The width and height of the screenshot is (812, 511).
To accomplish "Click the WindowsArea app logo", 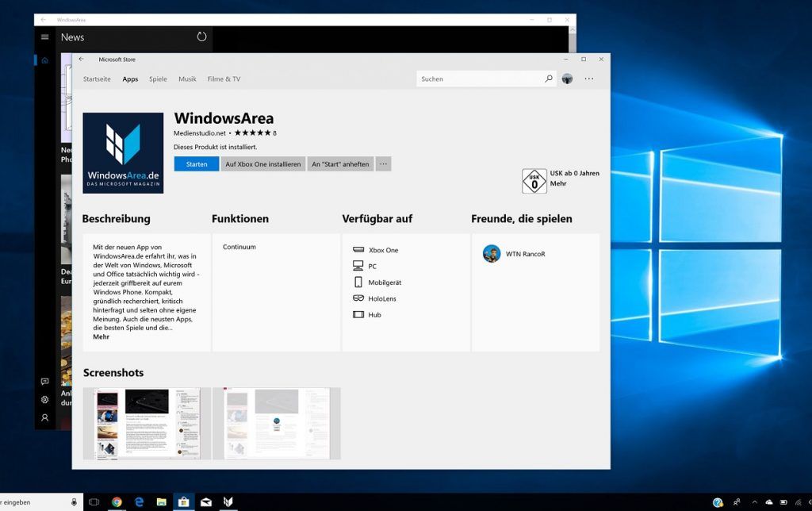I will pyautogui.click(x=123, y=153).
